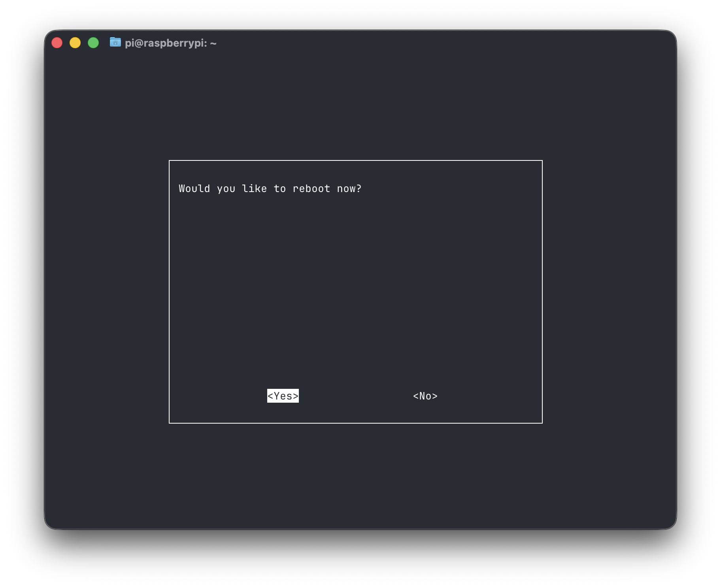Click the top edge of the dialog
Screen dimensions: 721x588
click(x=355, y=160)
